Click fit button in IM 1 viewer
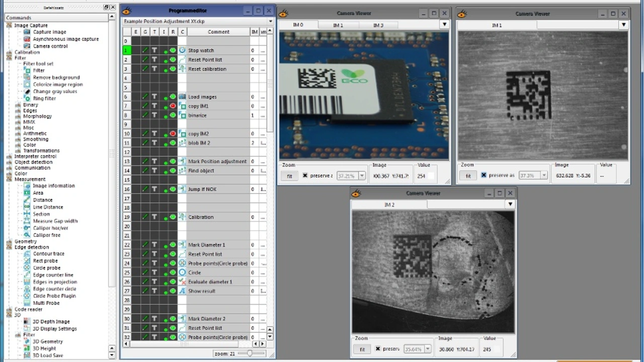The image size is (644, 362). [x=468, y=175]
